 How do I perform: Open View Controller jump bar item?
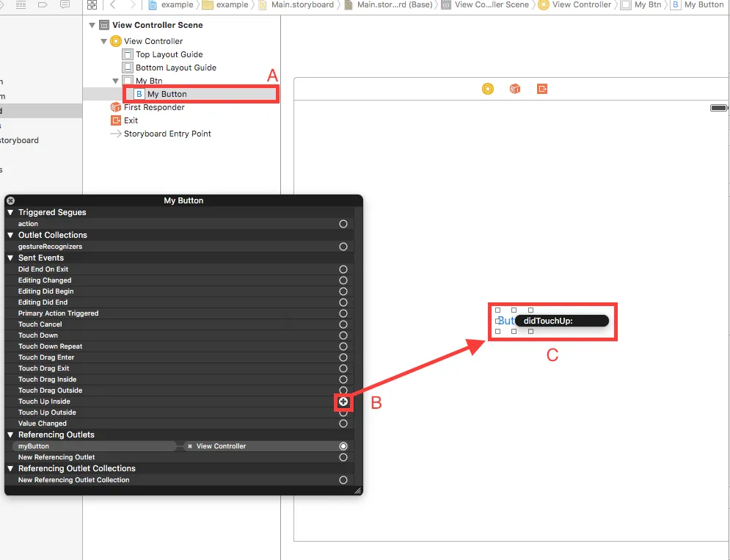(575, 4)
